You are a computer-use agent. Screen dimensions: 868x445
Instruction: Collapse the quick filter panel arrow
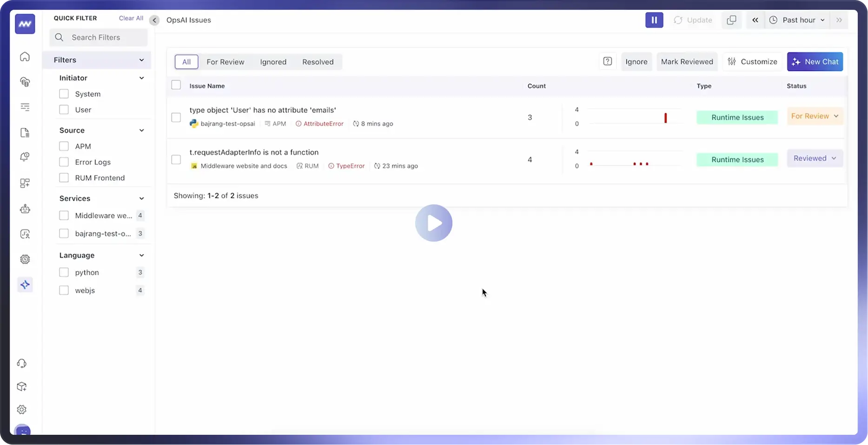[x=154, y=20]
